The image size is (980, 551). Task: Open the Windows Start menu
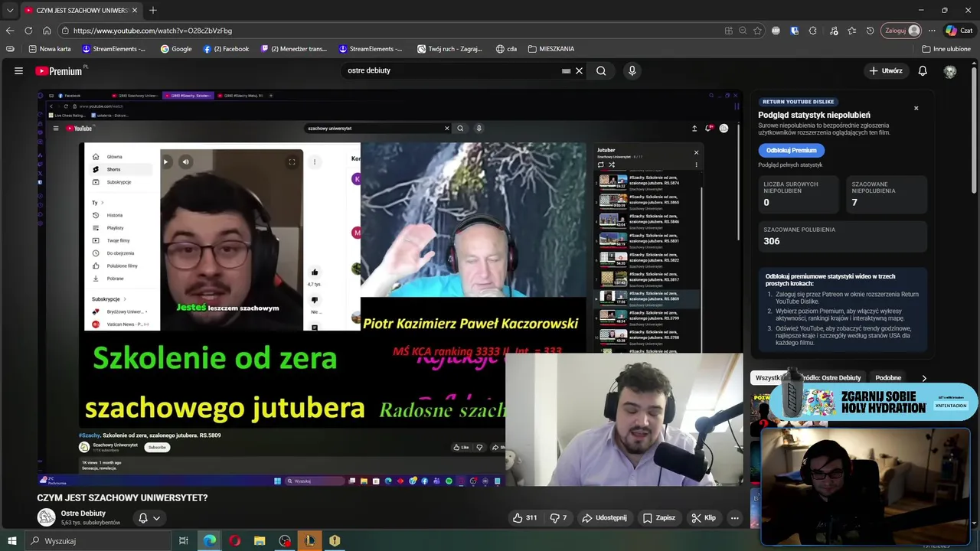[x=11, y=541]
